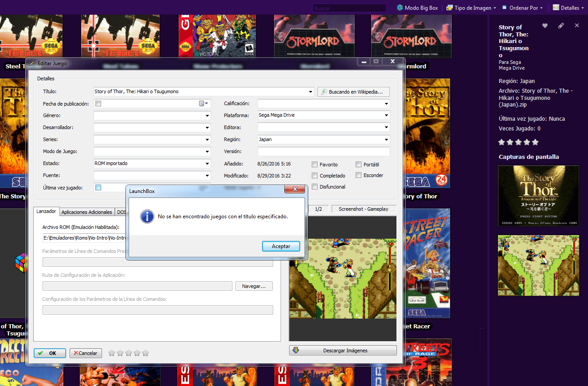Rate one star in details side panel

[502, 142]
